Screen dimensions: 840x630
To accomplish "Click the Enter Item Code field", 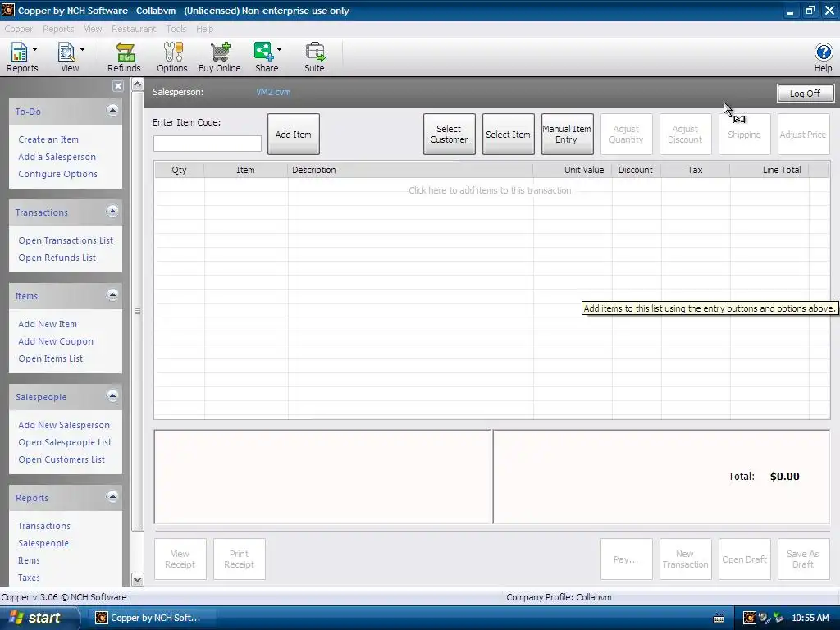I will tap(208, 143).
